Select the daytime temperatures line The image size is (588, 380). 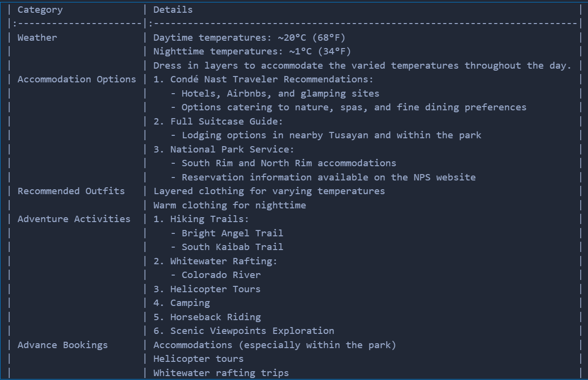point(250,38)
